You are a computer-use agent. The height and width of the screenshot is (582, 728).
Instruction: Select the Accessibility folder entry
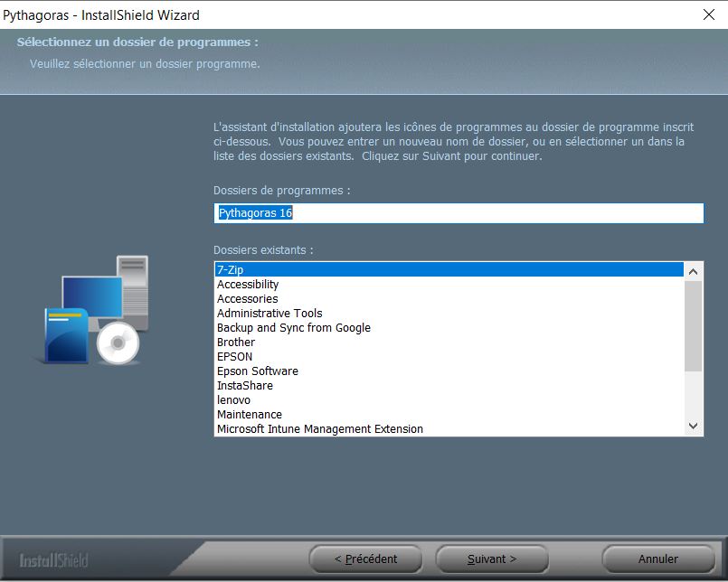[x=449, y=284]
